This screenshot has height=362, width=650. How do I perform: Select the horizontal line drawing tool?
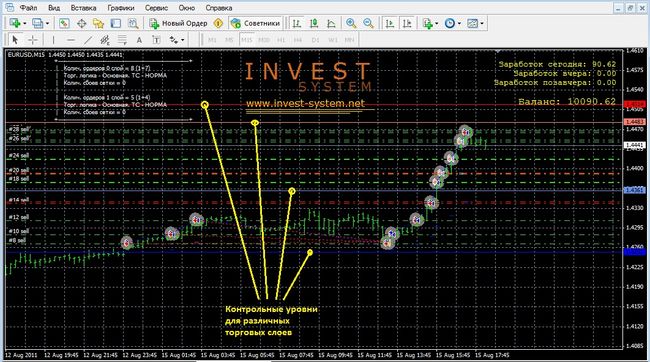70,40
